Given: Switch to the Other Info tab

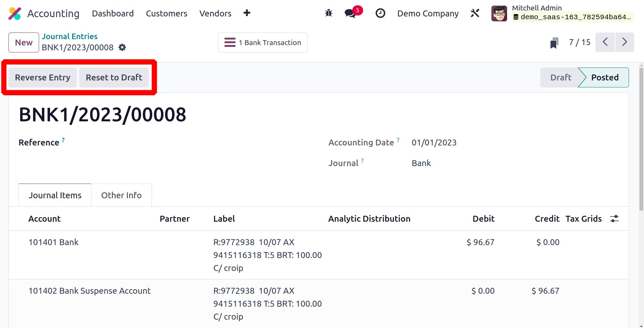Looking at the screenshot, I should click(121, 195).
